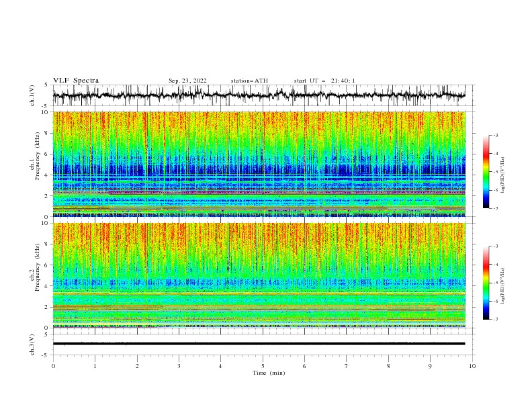Click the "-4" tick on lower colorbar
The image size is (532, 411).
click(496, 265)
